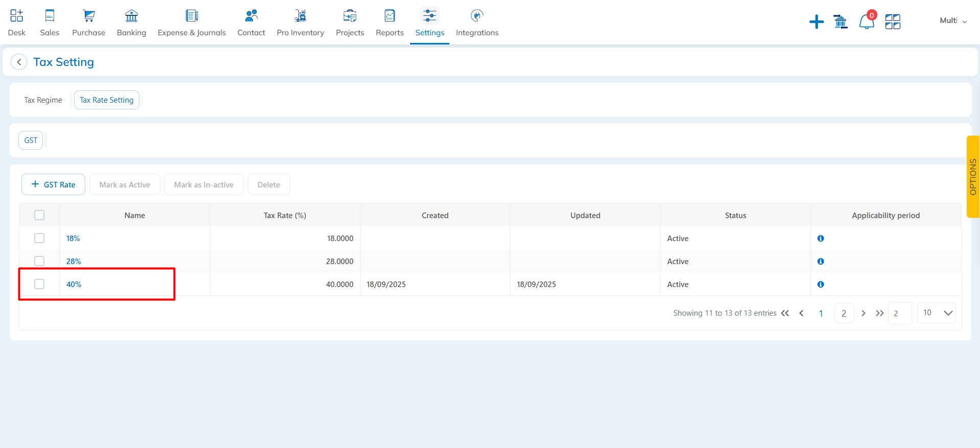Click the notification bell icon
This screenshot has width=980, height=448.
867,21
